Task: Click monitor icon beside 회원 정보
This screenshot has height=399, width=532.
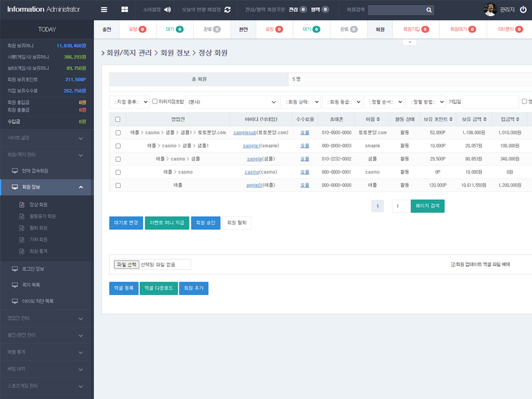Action: (15, 187)
